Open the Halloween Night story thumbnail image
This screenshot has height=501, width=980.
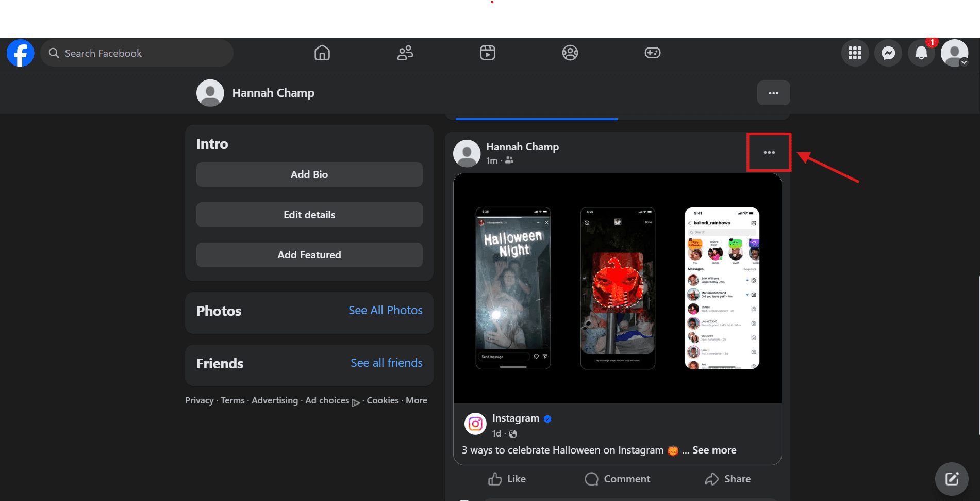click(513, 288)
